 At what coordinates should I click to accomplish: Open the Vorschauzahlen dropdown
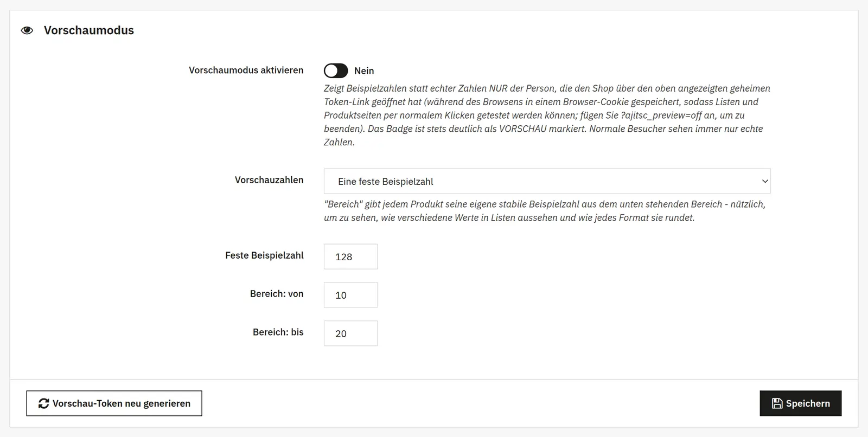tap(547, 181)
